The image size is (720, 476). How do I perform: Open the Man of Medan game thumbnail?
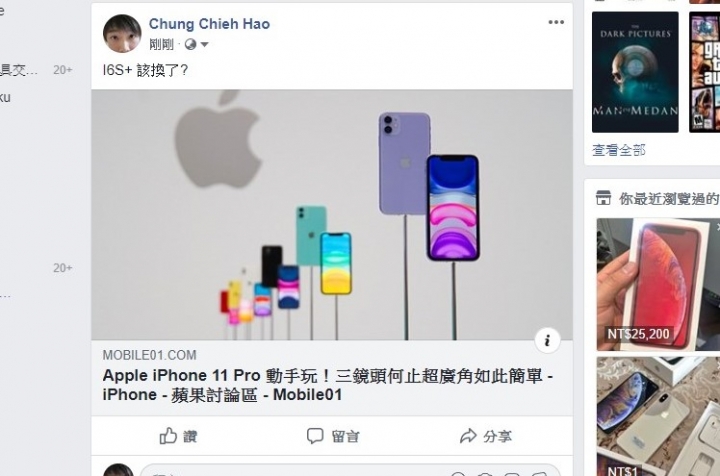point(635,72)
